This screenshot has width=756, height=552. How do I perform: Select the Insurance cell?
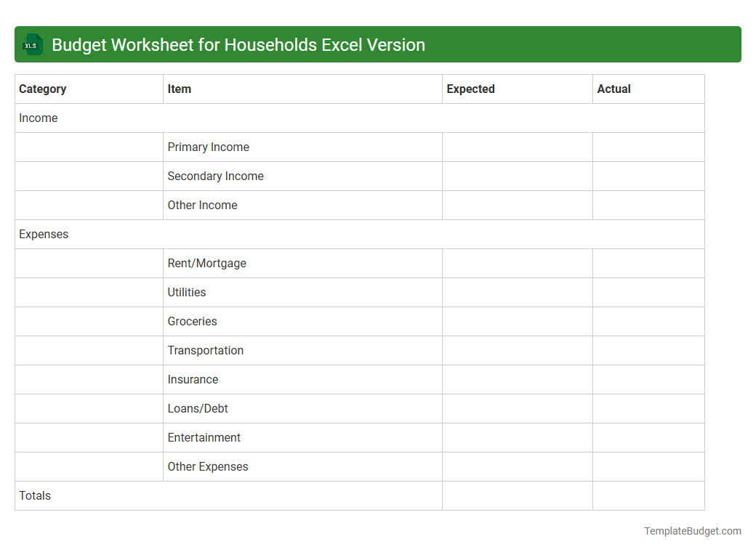pos(193,379)
